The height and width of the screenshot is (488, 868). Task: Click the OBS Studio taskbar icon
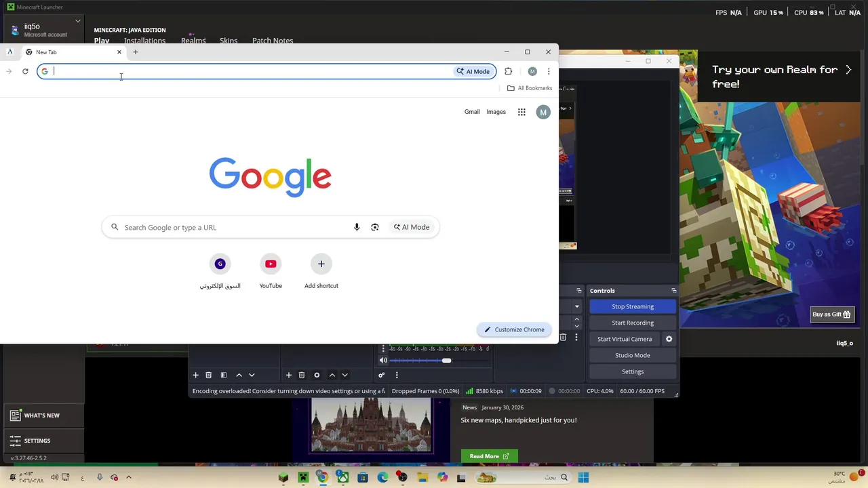tap(402, 478)
